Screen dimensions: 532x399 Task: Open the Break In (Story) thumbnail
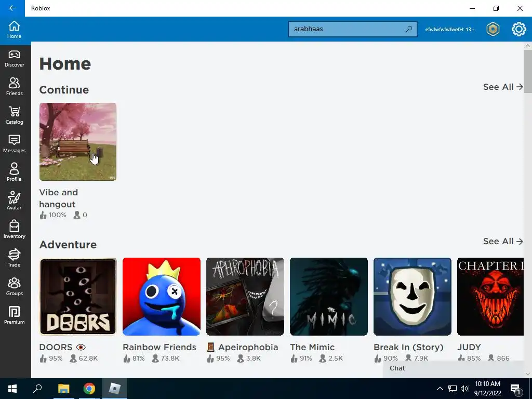412,297
